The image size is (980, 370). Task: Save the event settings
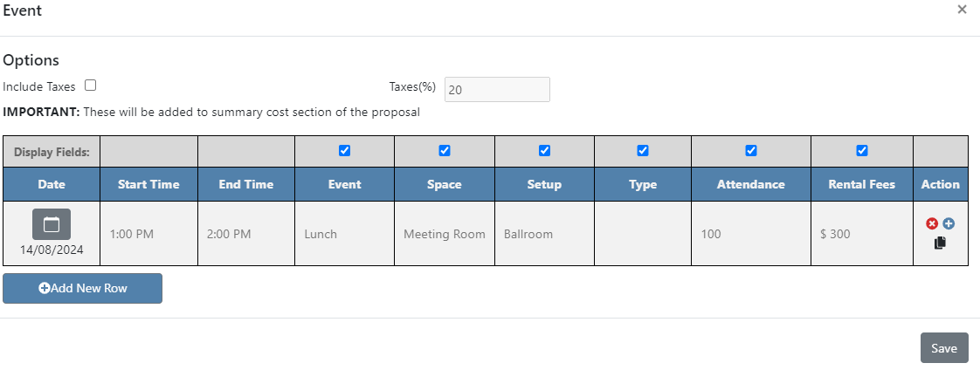point(943,347)
